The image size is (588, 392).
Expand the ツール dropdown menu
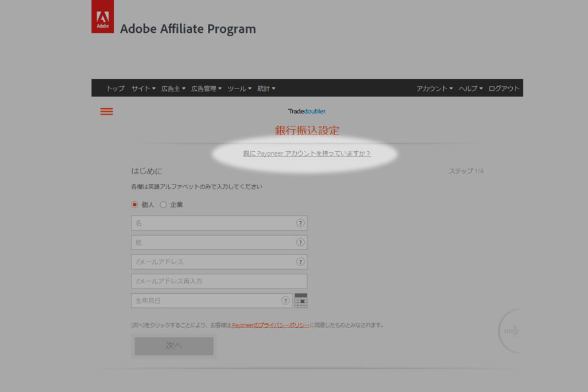239,89
